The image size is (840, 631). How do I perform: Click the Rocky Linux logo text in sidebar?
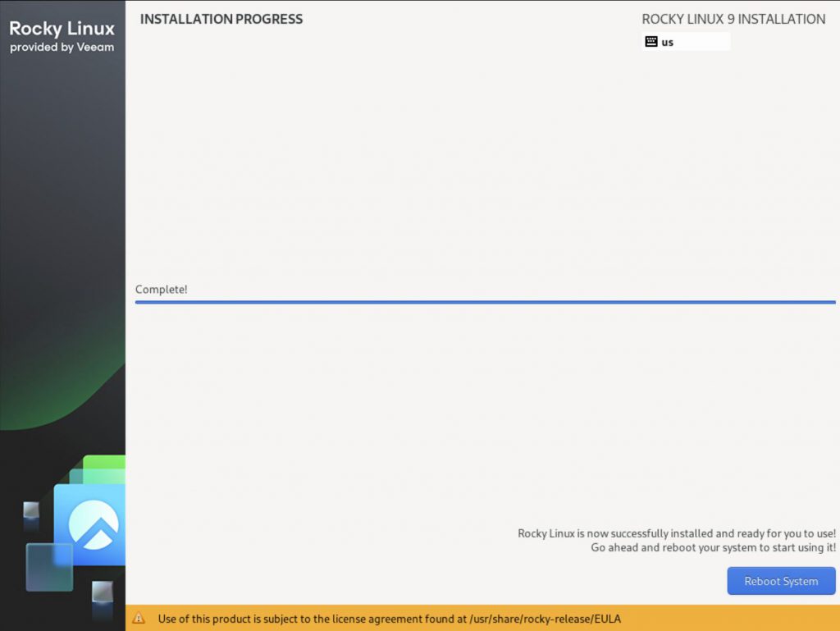[x=62, y=29]
